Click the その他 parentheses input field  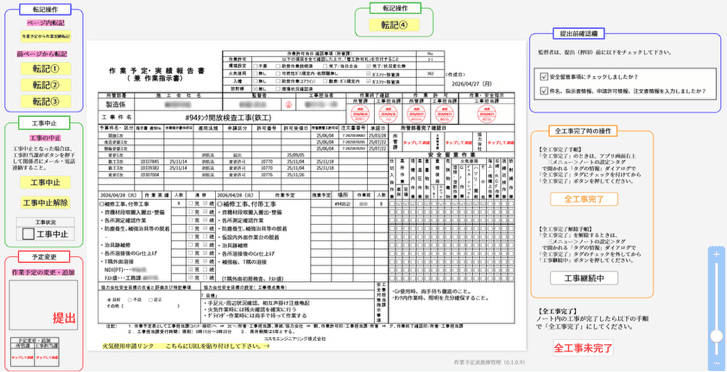150,307
